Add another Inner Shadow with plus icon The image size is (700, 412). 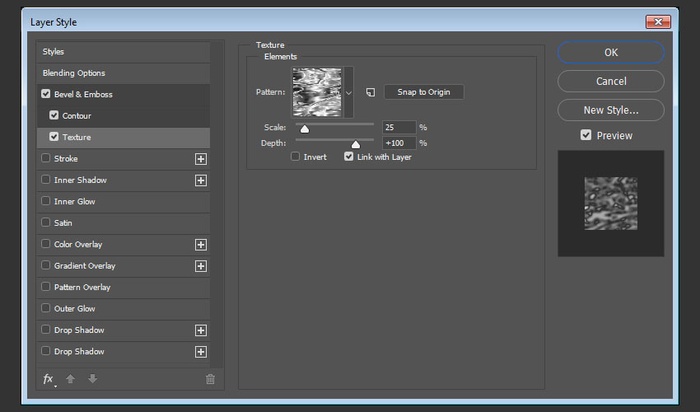pyautogui.click(x=200, y=180)
